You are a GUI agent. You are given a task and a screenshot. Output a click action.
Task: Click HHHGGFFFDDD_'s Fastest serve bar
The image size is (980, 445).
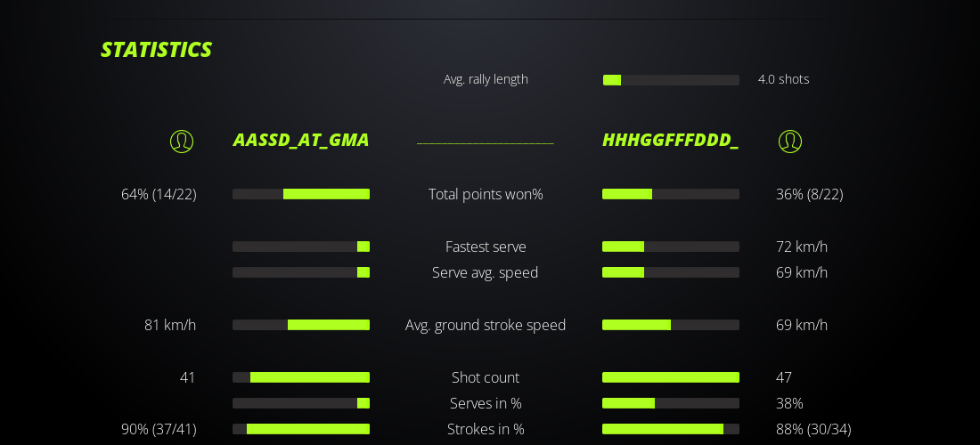[671, 247]
